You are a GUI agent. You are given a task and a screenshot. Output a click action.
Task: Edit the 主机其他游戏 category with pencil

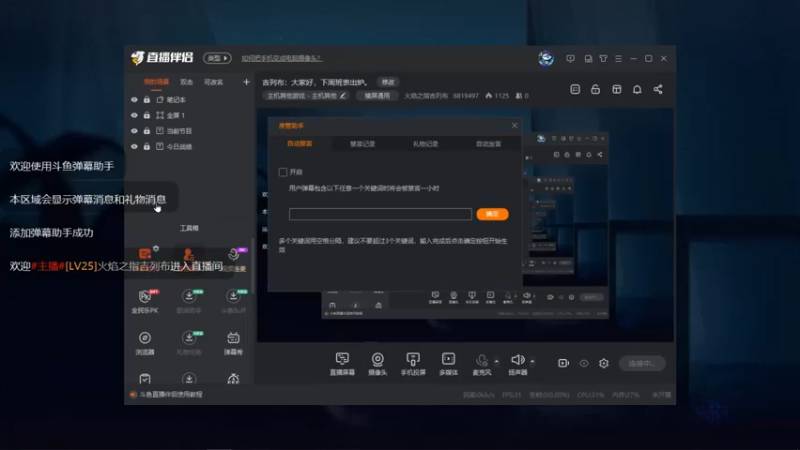(343, 96)
